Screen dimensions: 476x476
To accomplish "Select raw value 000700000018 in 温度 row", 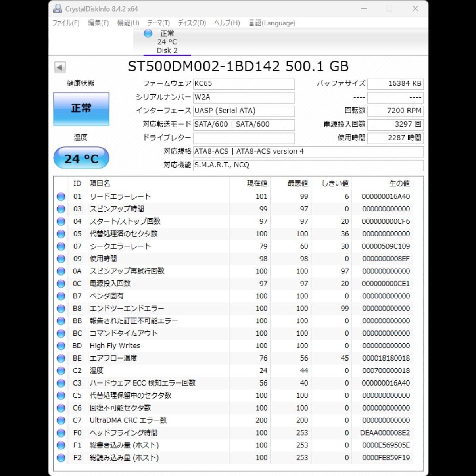I will coord(386,370).
